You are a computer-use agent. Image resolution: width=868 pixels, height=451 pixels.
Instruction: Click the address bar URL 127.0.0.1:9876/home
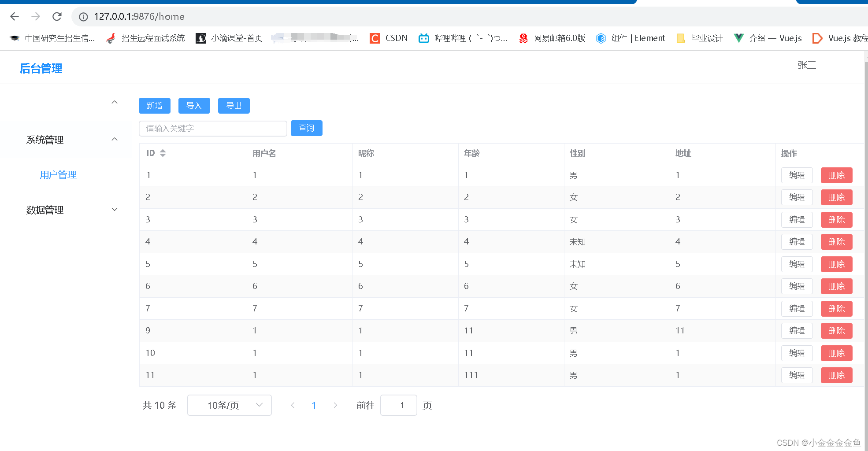(139, 17)
